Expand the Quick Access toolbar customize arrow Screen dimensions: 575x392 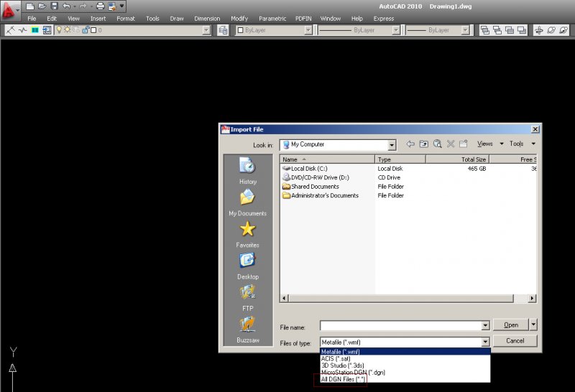[121, 6]
